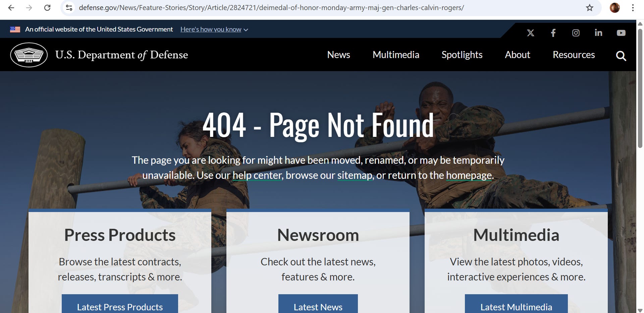The image size is (644, 313).
Task: Click the Press Products card heading
Action: [120, 235]
